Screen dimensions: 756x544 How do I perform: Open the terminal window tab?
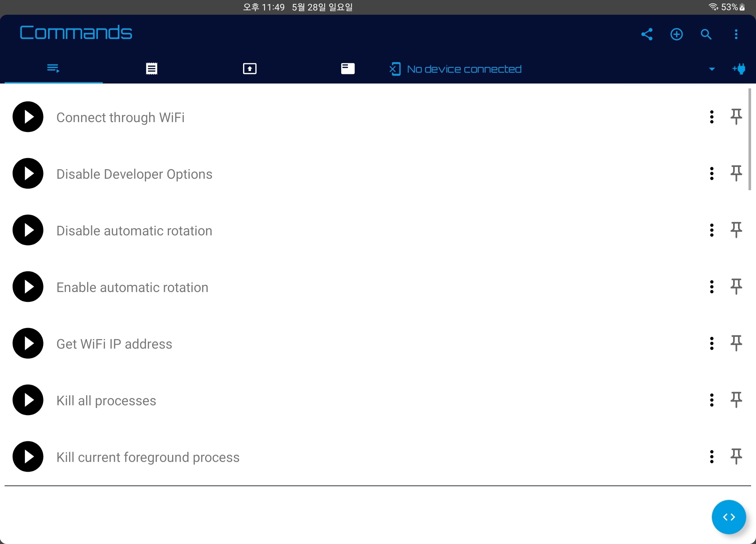tap(348, 69)
